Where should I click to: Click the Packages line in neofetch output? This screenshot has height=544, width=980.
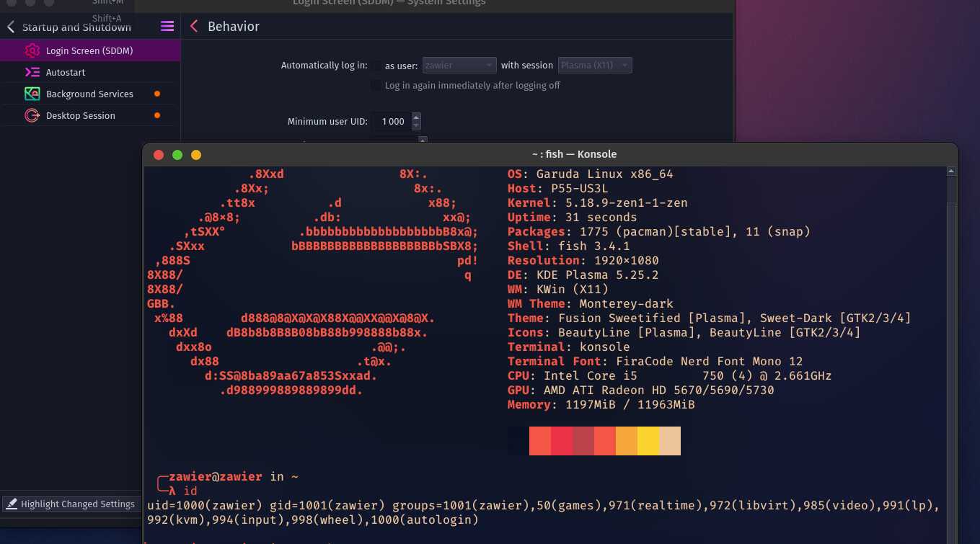[658, 232]
